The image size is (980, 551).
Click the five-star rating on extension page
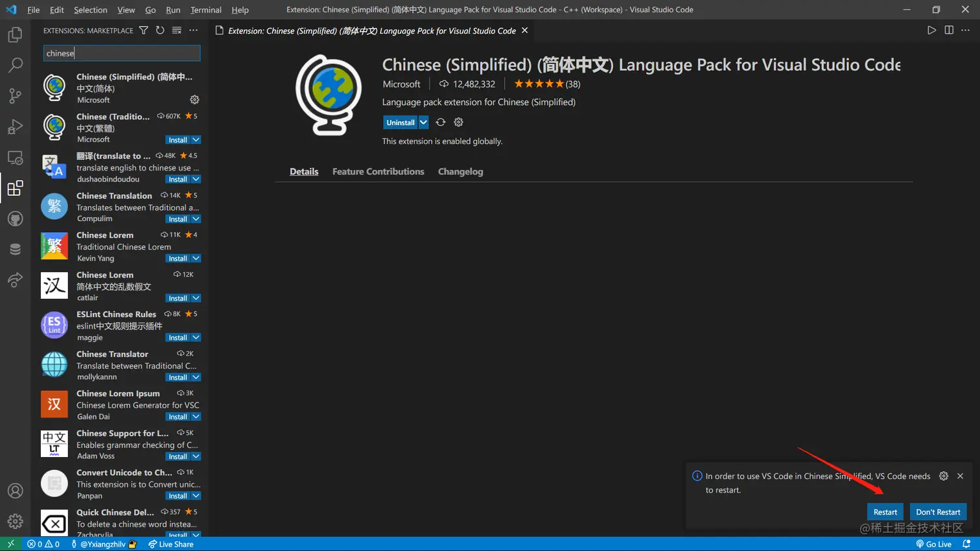tap(547, 84)
